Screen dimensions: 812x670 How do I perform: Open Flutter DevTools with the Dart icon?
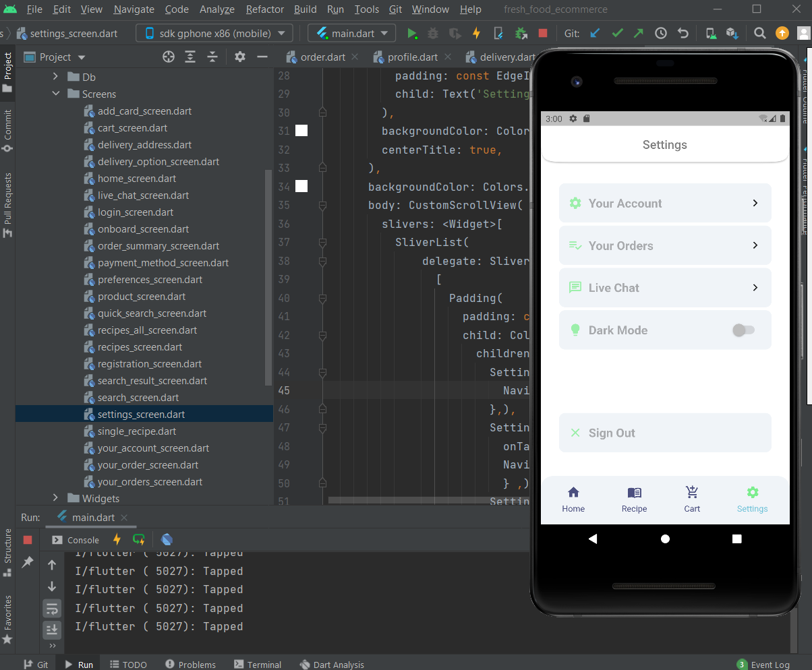tap(167, 539)
